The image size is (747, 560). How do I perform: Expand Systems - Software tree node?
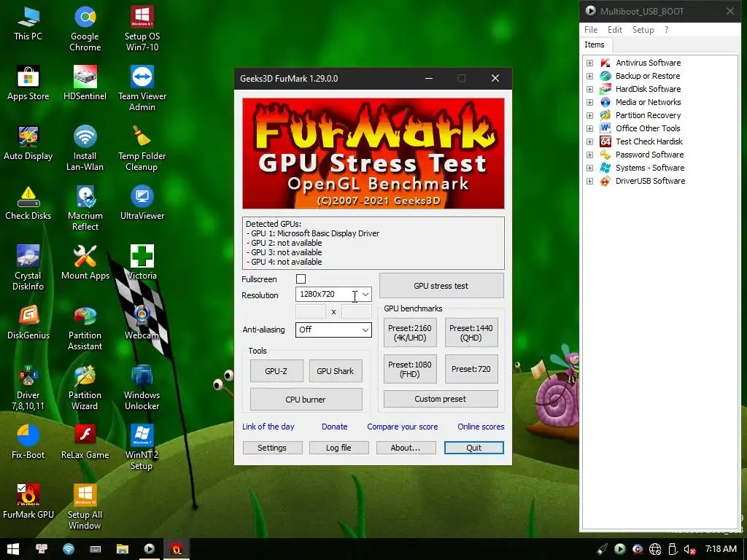pos(589,168)
